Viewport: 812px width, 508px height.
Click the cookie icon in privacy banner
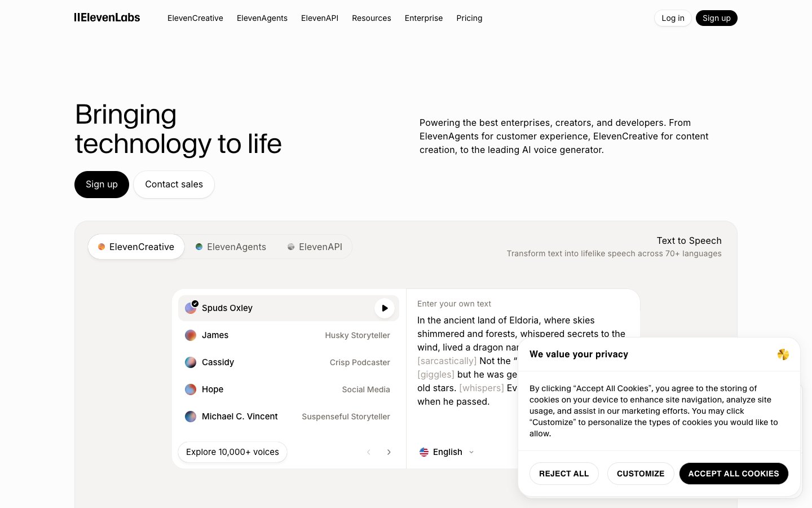coord(783,354)
